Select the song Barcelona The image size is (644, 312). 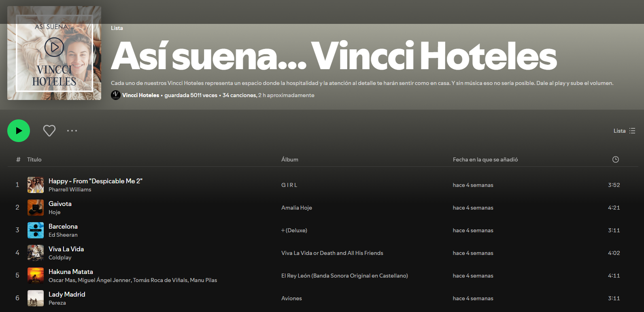(x=63, y=226)
